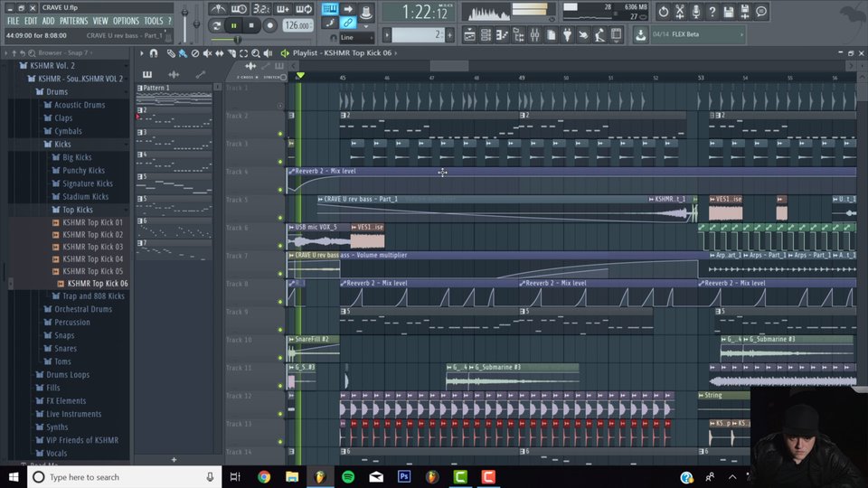This screenshot has width=868, height=488.
Task: Open the Mixer window
Action: 534,35
